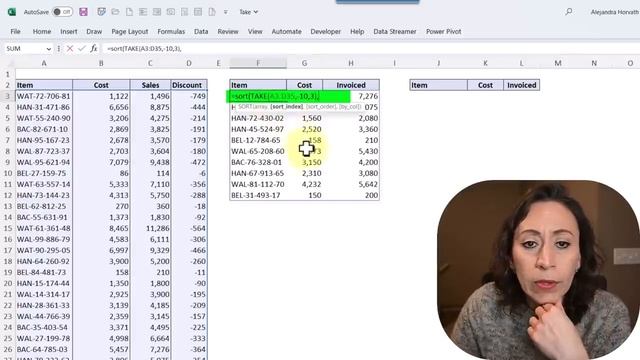The width and height of the screenshot is (640, 360).
Task: Click Invoiced header in column L
Action: click(522, 85)
